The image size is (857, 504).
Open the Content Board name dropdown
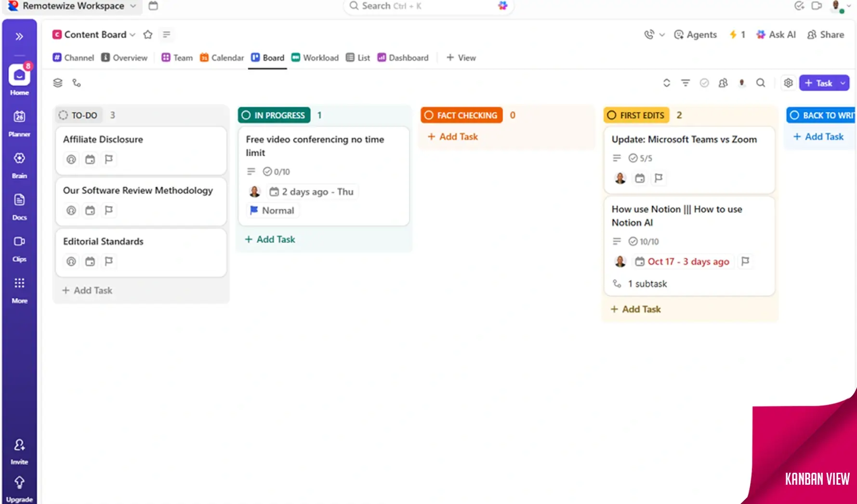tap(132, 35)
